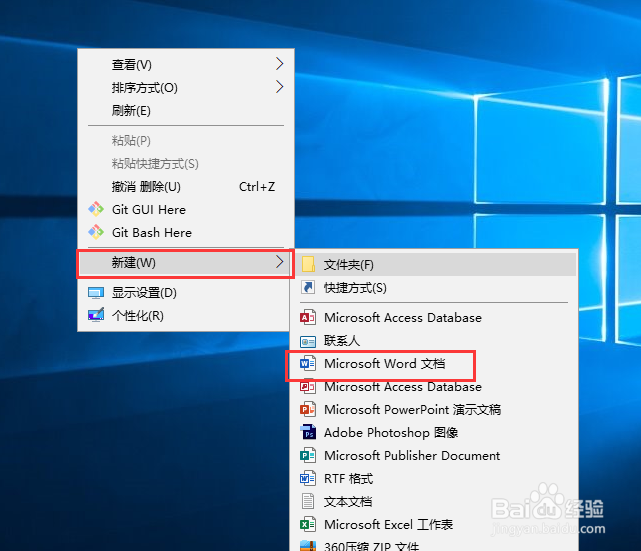
Task: Click the RTF format icon
Action: click(308, 478)
